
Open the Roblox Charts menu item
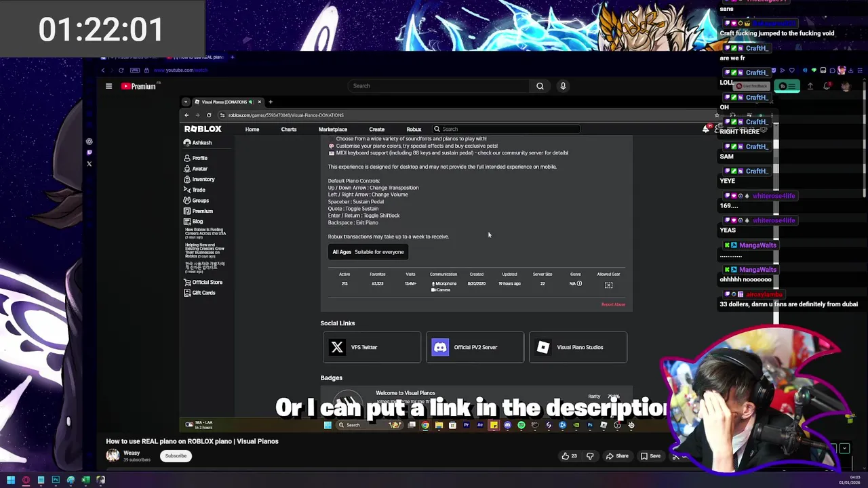point(289,129)
